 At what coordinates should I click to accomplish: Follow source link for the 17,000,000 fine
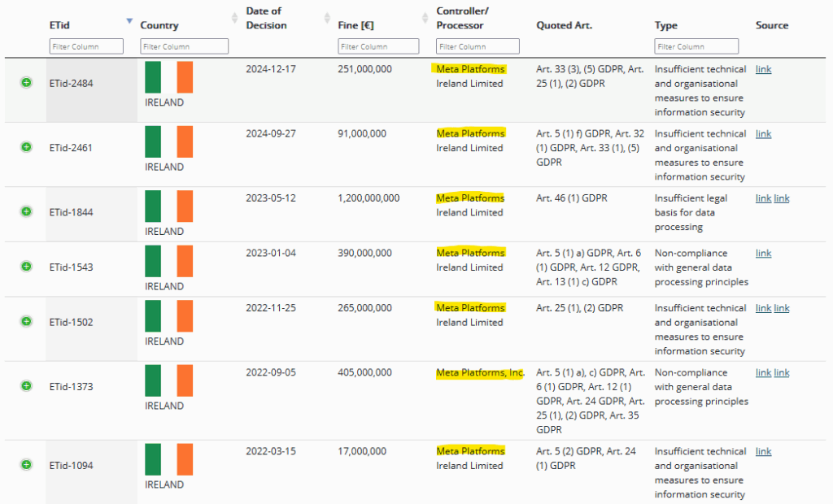[763, 451]
